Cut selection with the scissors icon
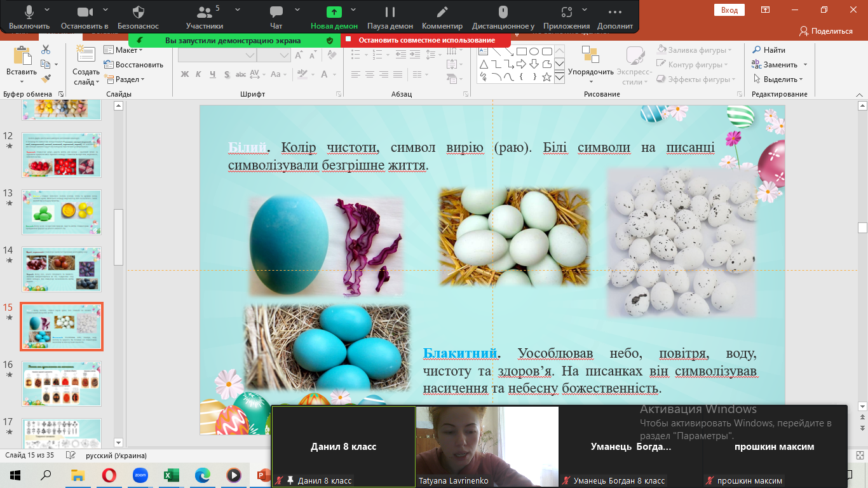868x488 pixels. pos(46,50)
